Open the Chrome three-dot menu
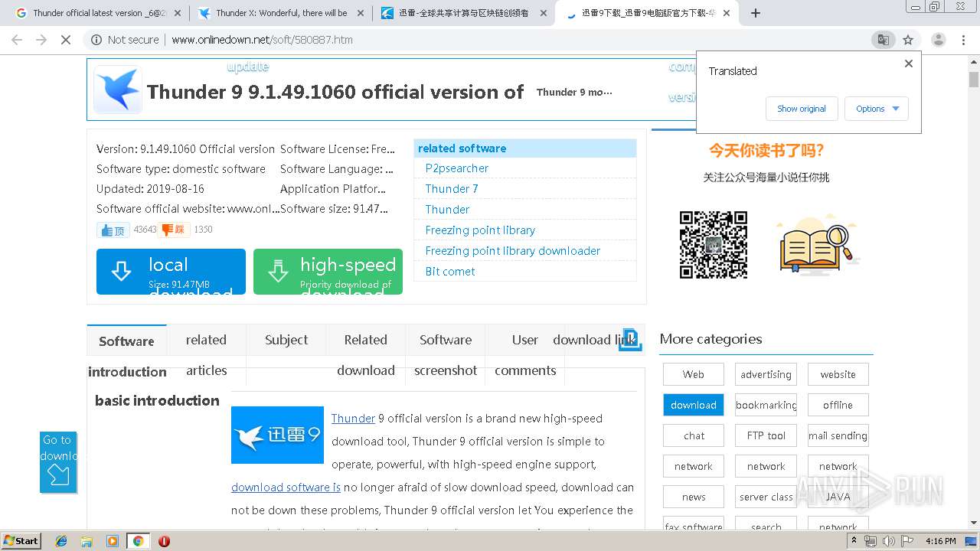The height and width of the screenshot is (551, 980). (x=963, y=40)
